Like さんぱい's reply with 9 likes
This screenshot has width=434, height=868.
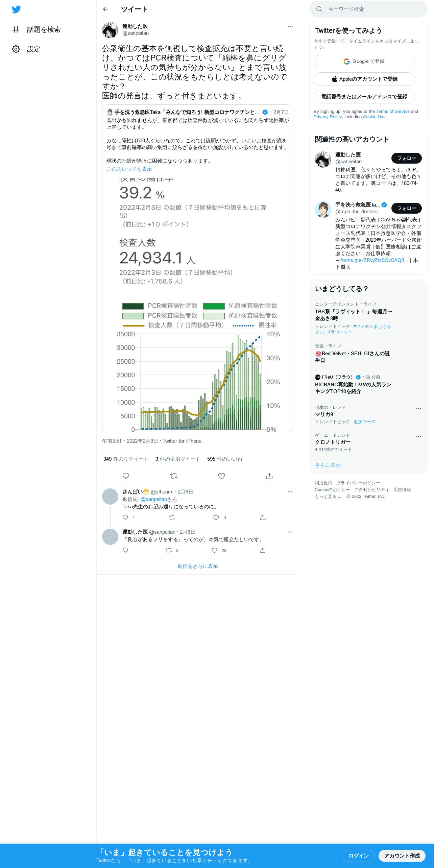pyautogui.click(x=216, y=517)
